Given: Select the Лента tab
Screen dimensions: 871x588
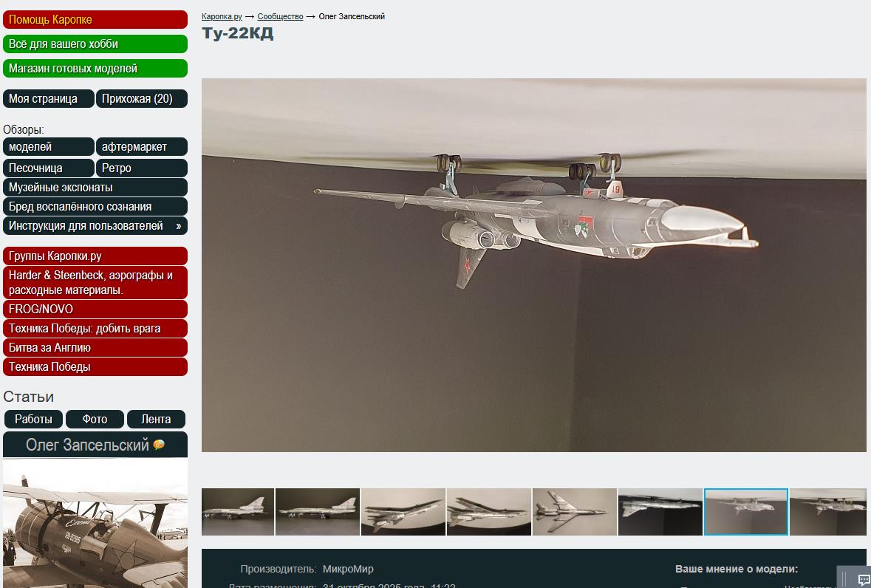Looking at the screenshot, I should coord(156,419).
